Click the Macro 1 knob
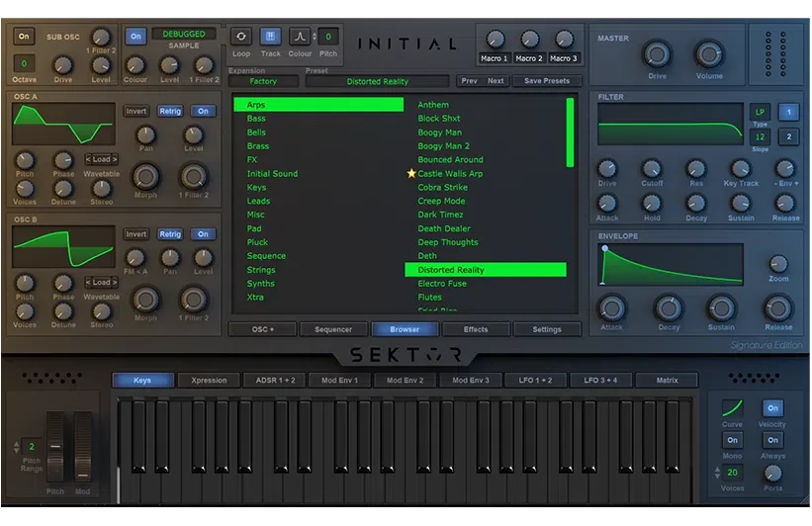 point(496,40)
